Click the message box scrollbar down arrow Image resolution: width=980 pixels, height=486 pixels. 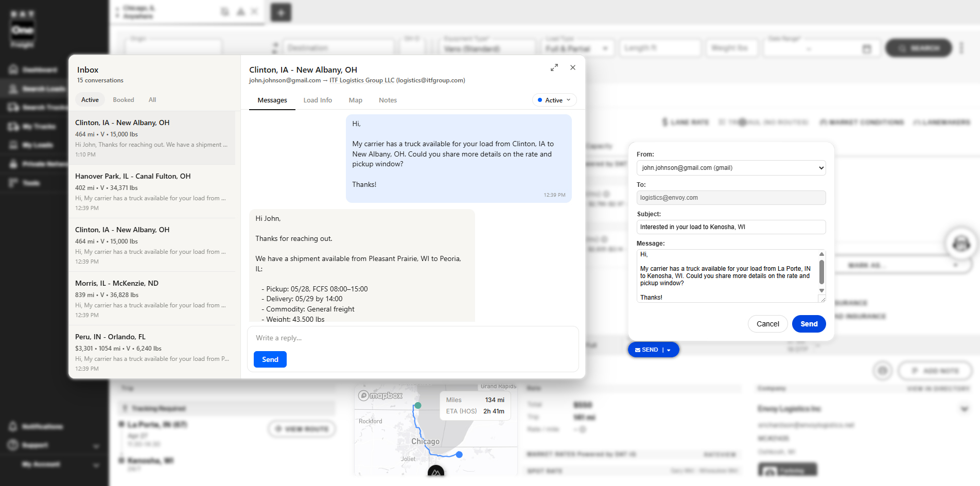(x=821, y=291)
